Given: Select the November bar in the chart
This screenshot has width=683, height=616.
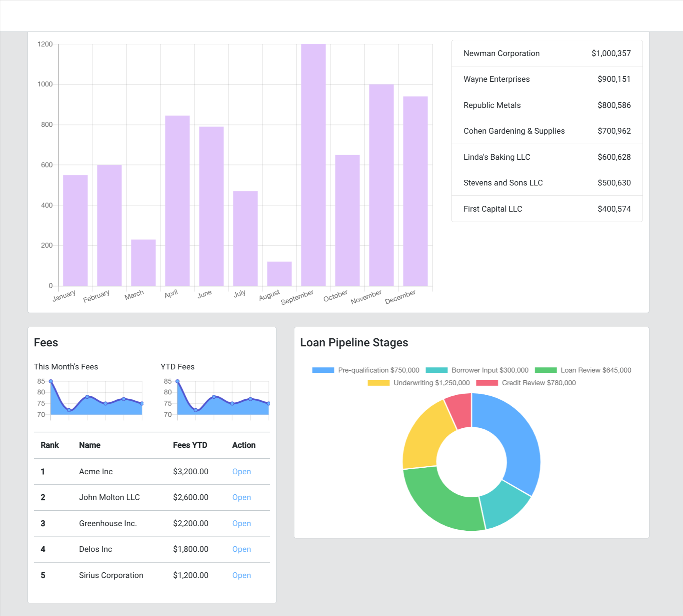Looking at the screenshot, I should click(381, 185).
